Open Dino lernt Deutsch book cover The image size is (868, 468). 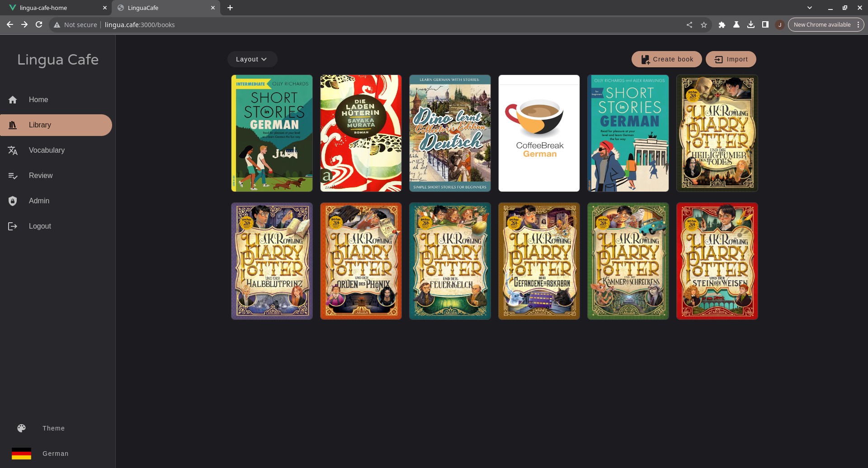450,133
